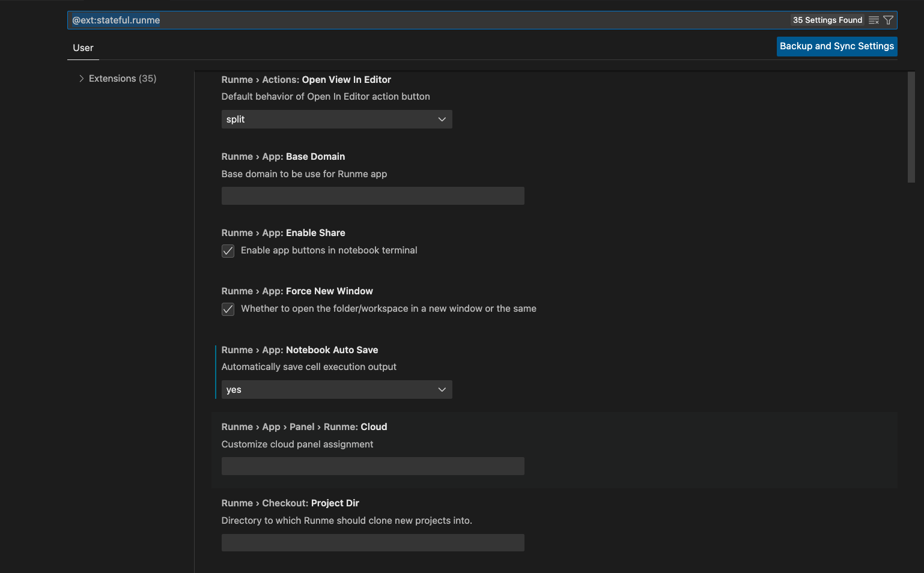Click the Runme App: Enable Share title
Screen dimensions: 924x573
tap(283, 233)
